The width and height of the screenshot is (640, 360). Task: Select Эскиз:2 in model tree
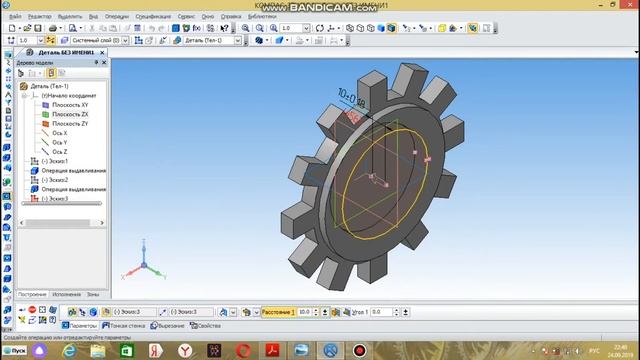tap(55, 180)
